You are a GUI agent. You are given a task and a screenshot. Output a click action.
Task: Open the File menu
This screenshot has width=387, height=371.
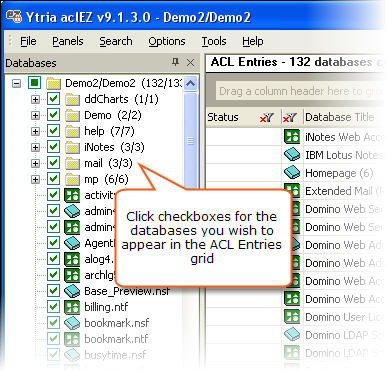click(x=28, y=41)
